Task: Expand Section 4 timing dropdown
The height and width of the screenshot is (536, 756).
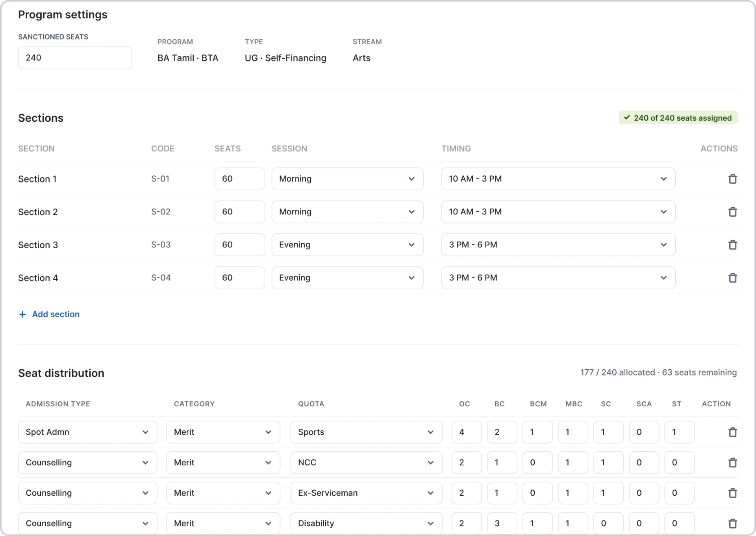Action: (558, 278)
